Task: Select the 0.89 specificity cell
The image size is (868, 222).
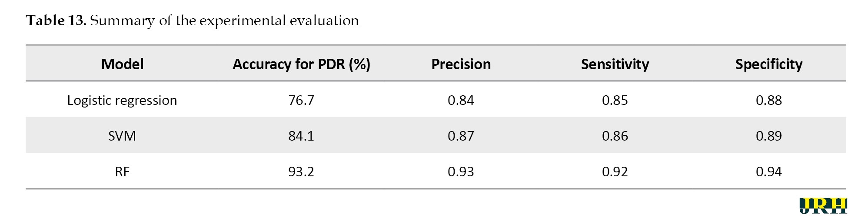Action: click(768, 136)
